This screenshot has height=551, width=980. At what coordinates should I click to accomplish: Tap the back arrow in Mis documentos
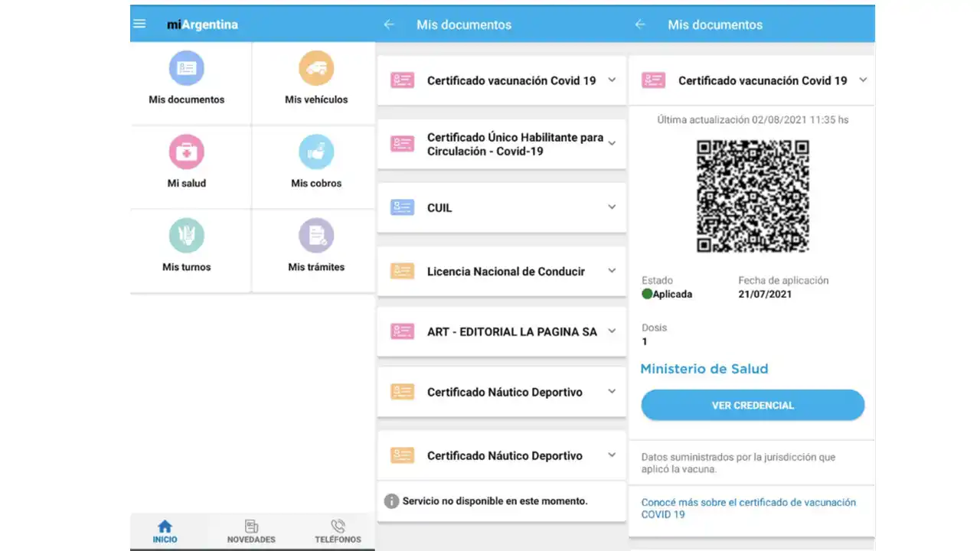(x=389, y=24)
